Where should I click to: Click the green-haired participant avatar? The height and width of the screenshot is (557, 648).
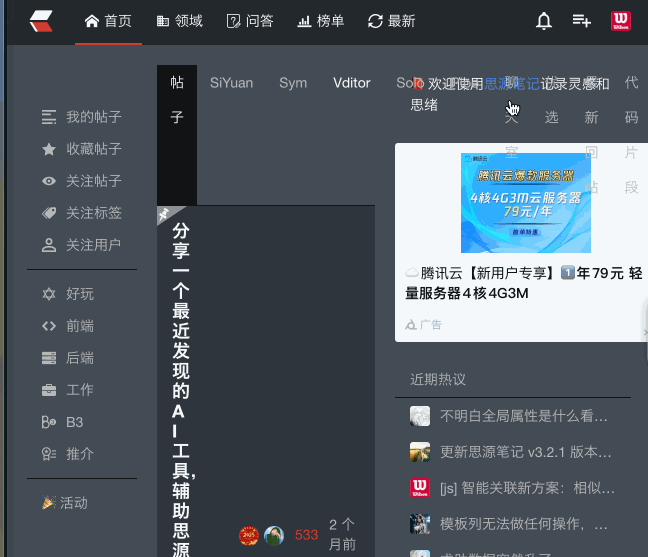(274, 536)
